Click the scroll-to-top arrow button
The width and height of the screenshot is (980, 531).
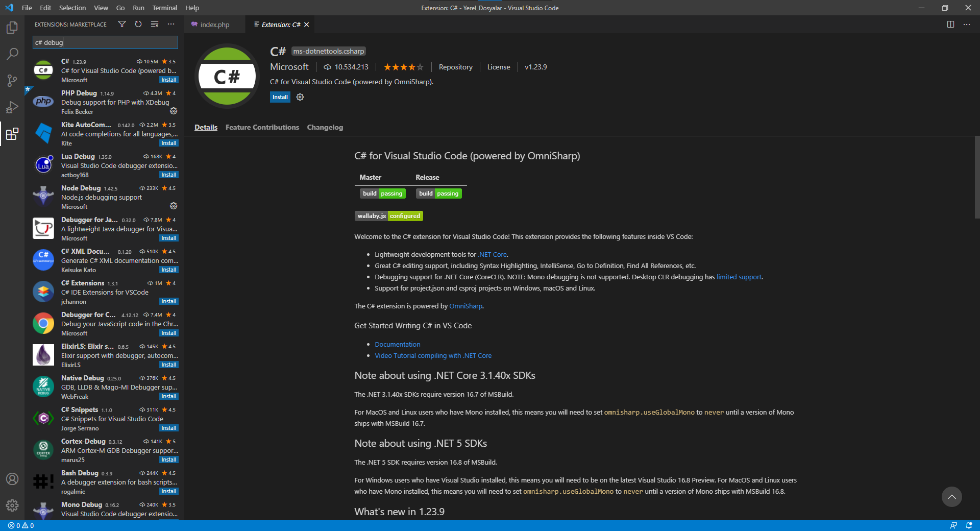952,497
